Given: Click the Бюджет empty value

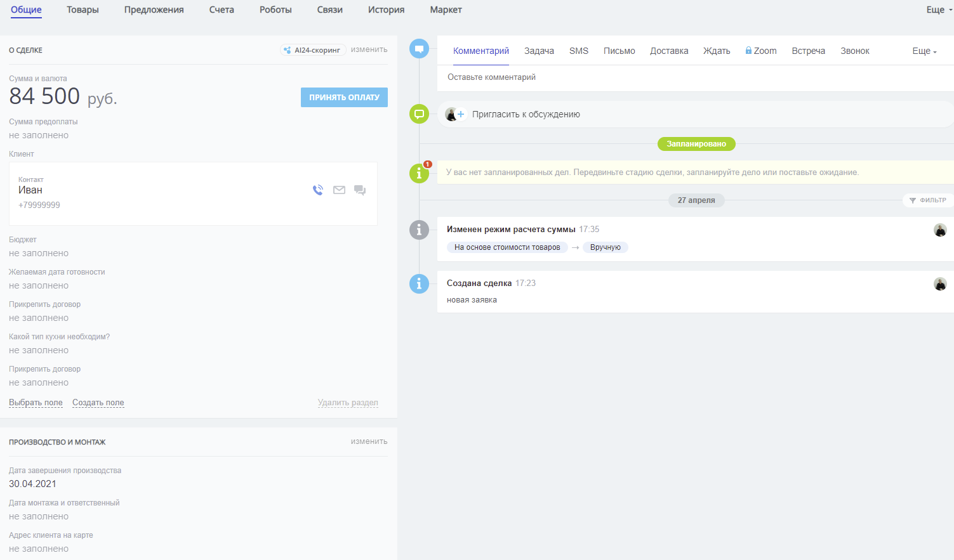Looking at the screenshot, I should click(39, 253).
